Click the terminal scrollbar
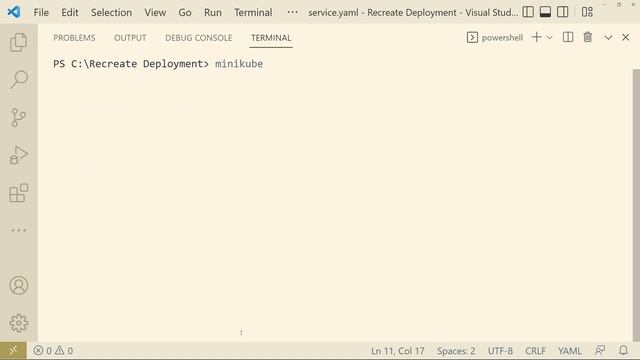 coord(636,204)
